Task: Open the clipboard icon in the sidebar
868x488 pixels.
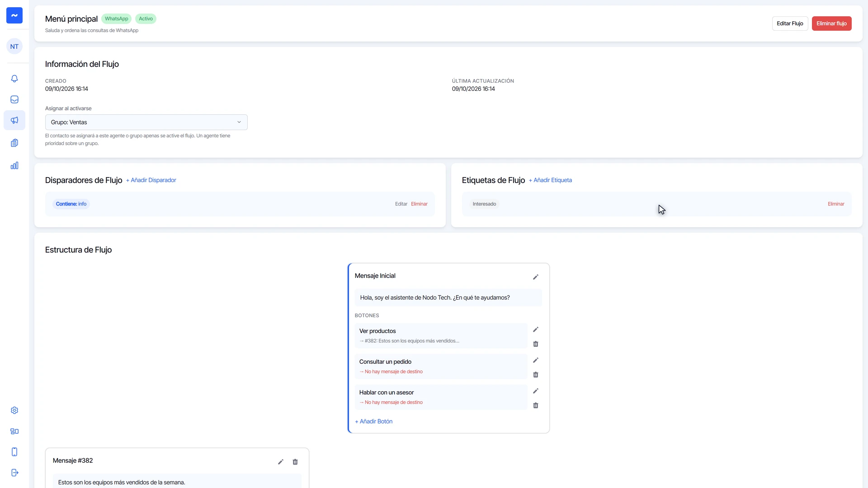Action: 14,143
